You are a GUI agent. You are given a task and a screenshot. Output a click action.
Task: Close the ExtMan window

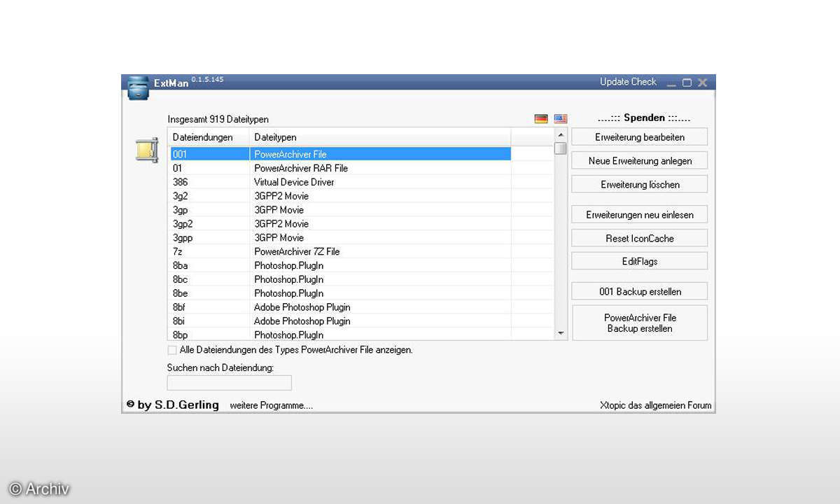pyautogui.click(x=702, y=83)
